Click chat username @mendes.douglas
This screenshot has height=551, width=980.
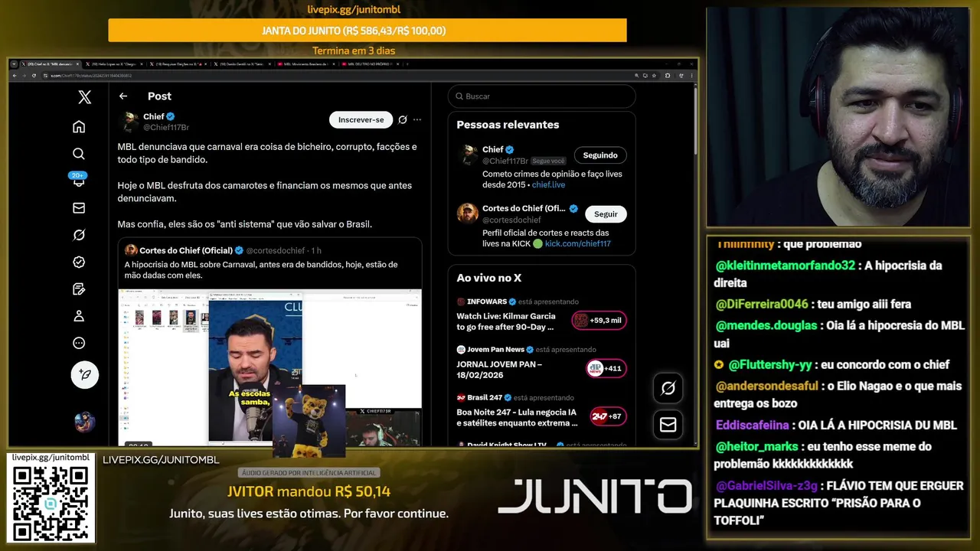click(x=766, y=325)
